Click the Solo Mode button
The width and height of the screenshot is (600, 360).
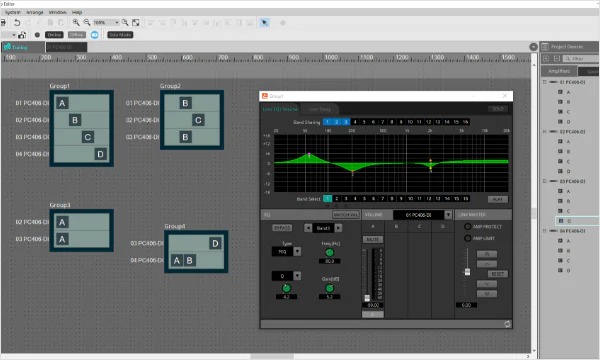[120, 35]
